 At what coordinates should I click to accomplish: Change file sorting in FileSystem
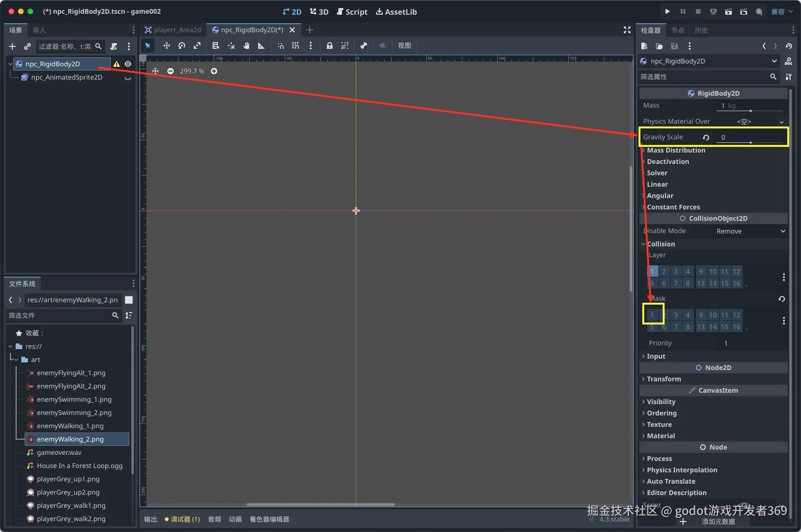(x=129, y=316)
